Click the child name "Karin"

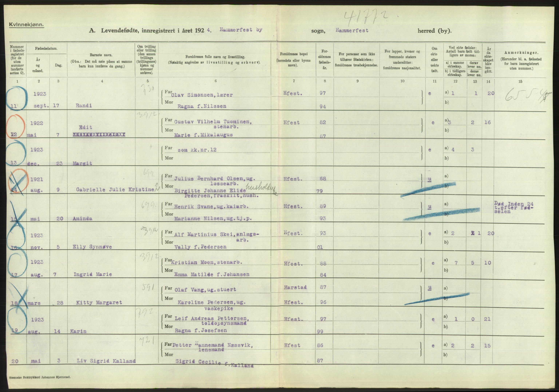pyautogui.click(x=78, y=331)
